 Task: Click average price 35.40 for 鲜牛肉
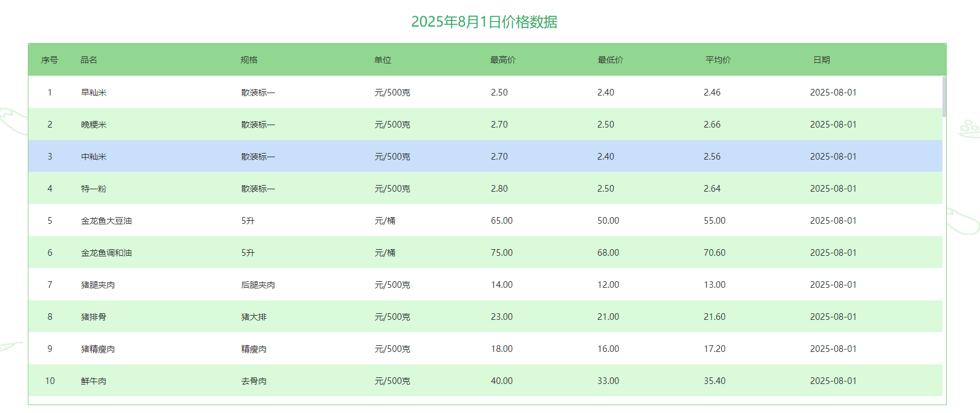tap(715, 381)
